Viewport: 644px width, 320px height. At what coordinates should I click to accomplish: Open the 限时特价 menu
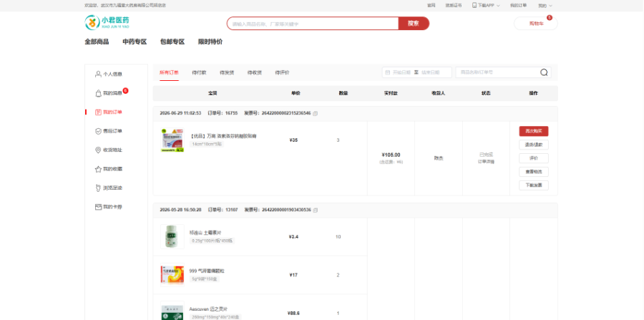(x=210, y=42)
